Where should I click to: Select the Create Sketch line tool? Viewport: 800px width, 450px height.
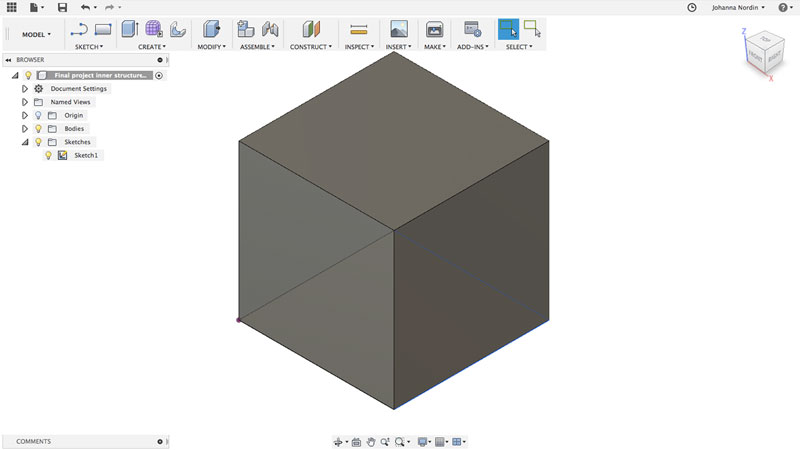[x=79, y=30]
